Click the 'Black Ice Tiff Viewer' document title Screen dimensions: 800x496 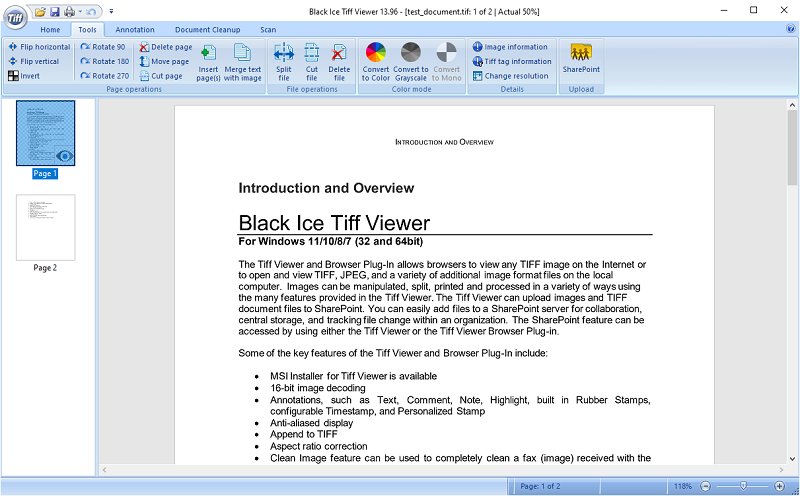pyautogui.click(x=334, y=223)
